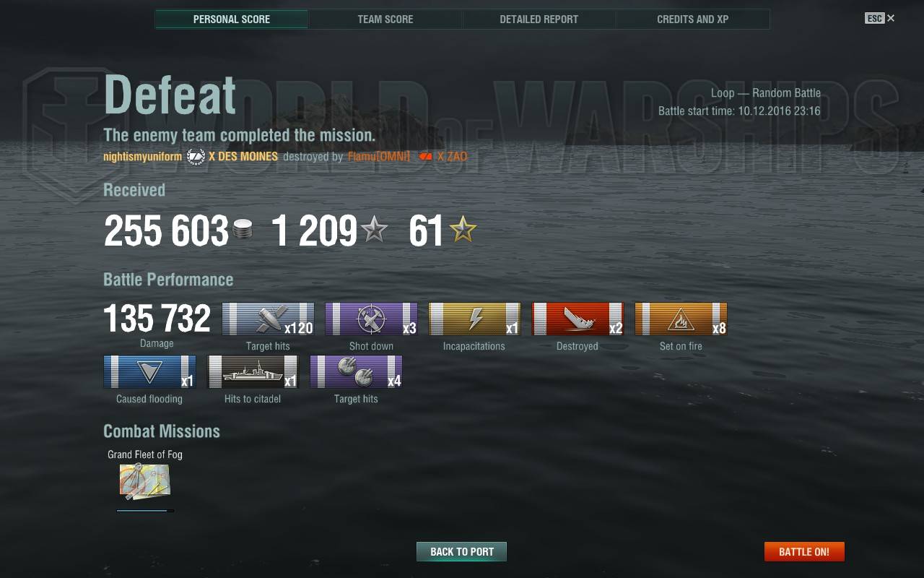Switch to the Detailed Report tab
The height and width of the screenshot is (578, 924).
pyautogui.click(x=539, y=20)
